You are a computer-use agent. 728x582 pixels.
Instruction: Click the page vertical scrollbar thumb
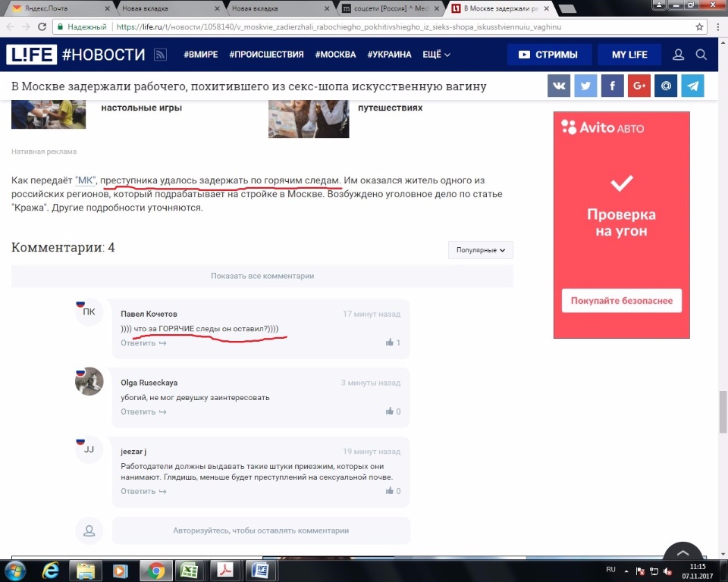pos(723,409)
